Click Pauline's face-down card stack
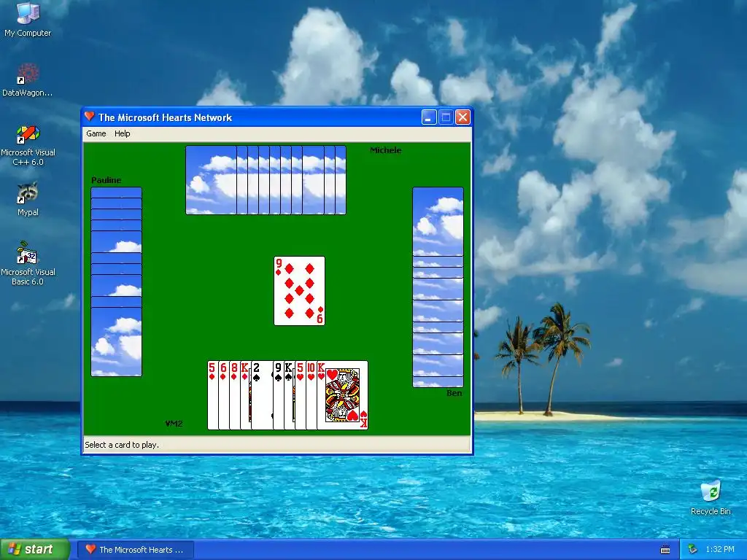The image size is (747, 560). 116,282
